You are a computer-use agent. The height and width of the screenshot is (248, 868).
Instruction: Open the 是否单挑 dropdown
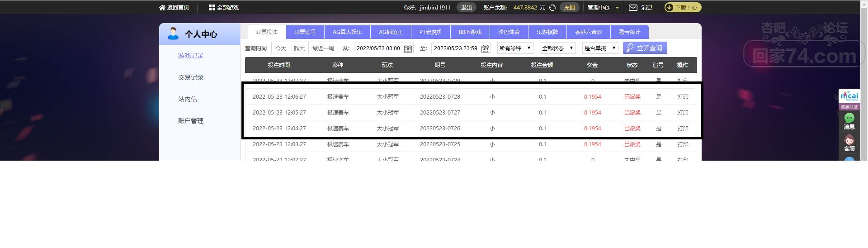click(x=600, y=48)
